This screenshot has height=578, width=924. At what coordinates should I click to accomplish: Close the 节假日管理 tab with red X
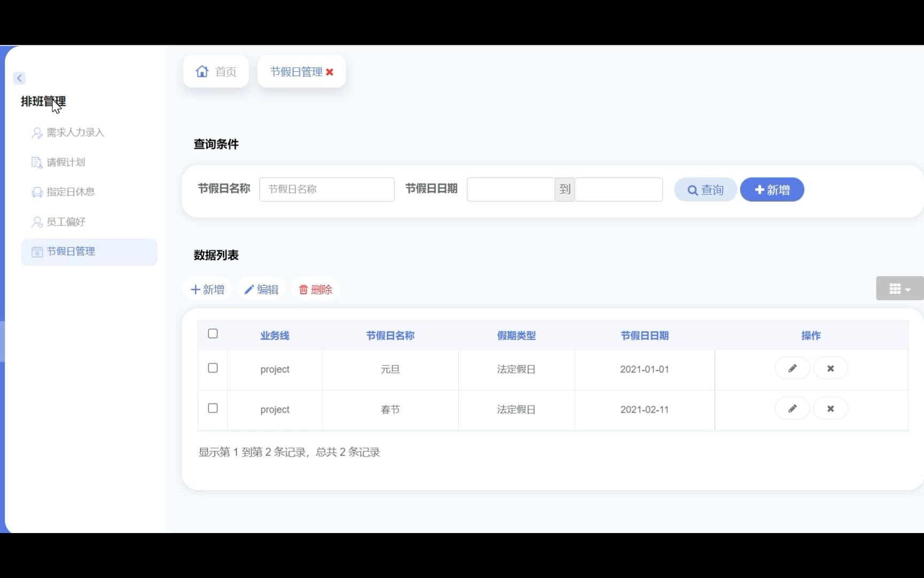tap(330, 72)
